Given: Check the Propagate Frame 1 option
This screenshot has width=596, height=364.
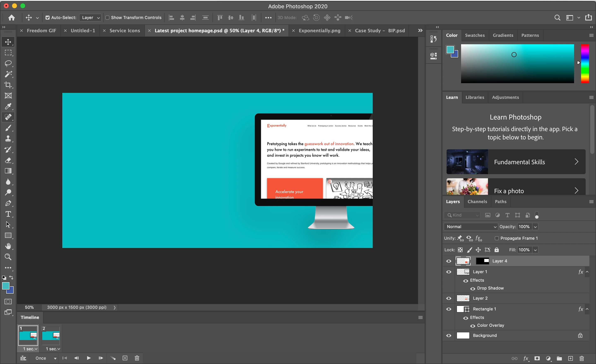Looking at the screenshot, I should pyautogui.click(x=497, y=238).
